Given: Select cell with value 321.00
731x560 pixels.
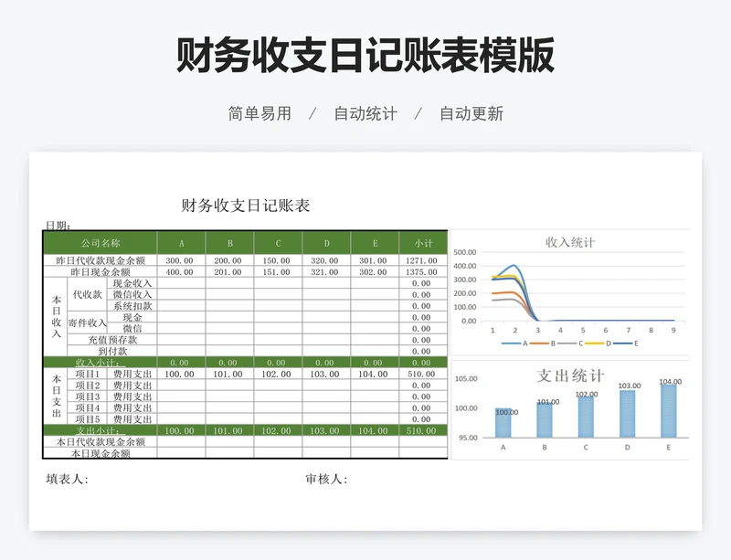Looking at the screenshot, I should (326, 272).
